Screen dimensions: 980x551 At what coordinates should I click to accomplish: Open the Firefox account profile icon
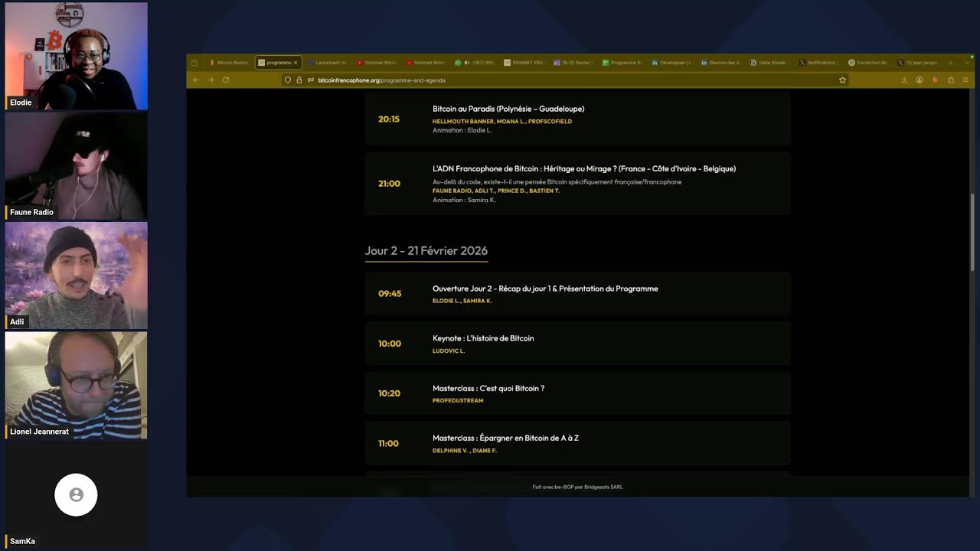(920, 80)
